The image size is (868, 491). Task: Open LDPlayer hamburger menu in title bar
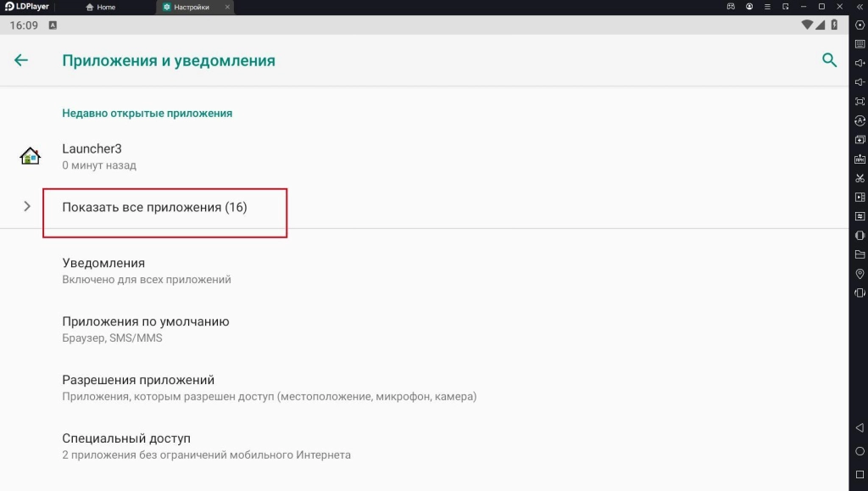[768, 7]
